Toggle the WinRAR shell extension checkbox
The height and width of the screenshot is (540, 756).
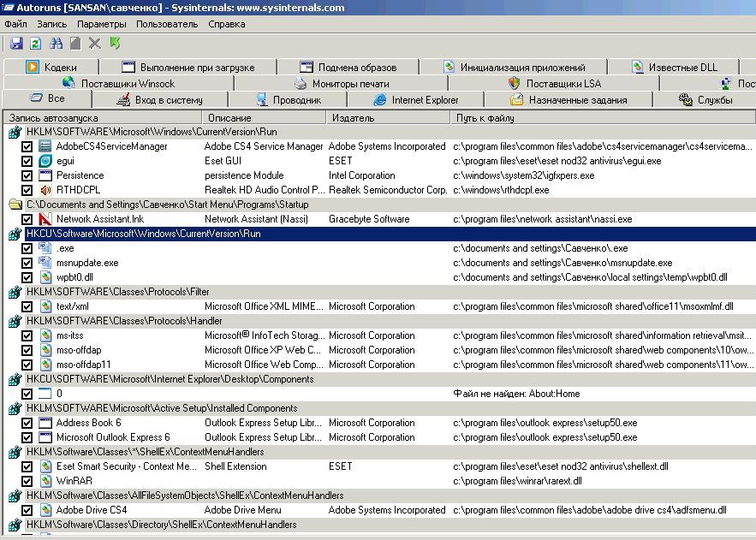tap(27, 481)
